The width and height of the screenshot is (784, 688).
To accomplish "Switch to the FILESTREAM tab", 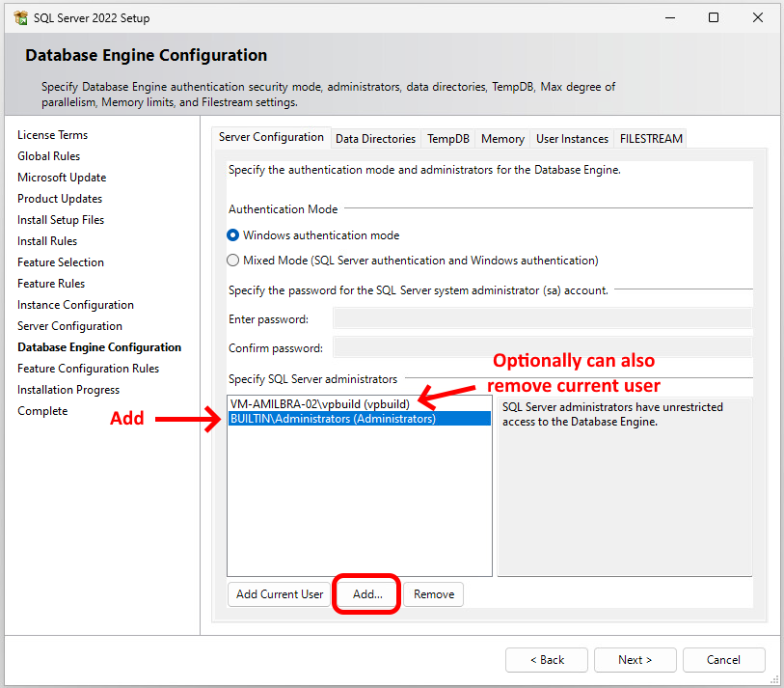I will [651, 139].
